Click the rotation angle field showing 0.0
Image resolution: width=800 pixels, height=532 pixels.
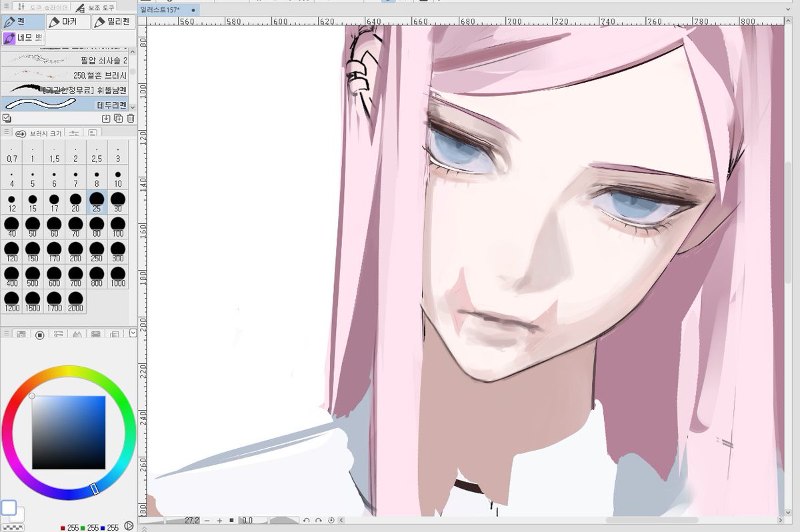pos(253,520)
